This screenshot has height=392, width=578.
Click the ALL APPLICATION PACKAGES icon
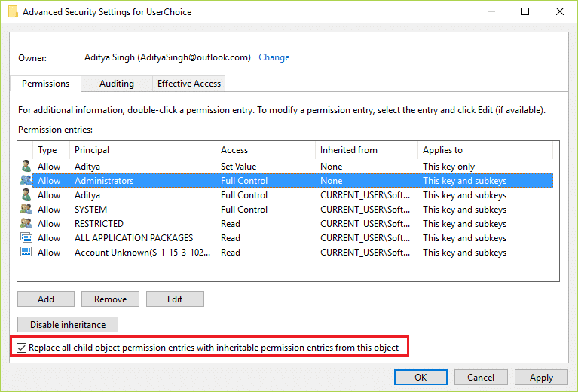26,238
